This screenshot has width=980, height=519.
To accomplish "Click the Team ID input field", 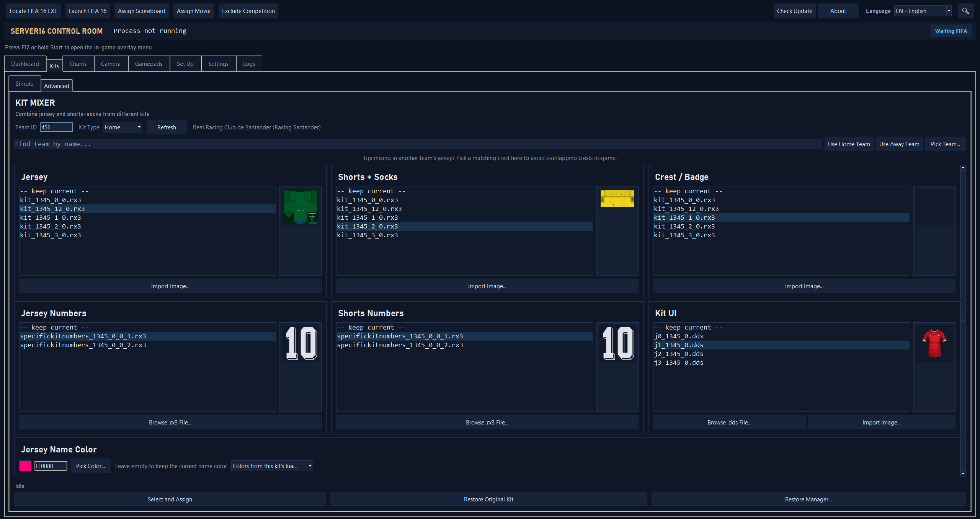I will (x=57, y=127).
